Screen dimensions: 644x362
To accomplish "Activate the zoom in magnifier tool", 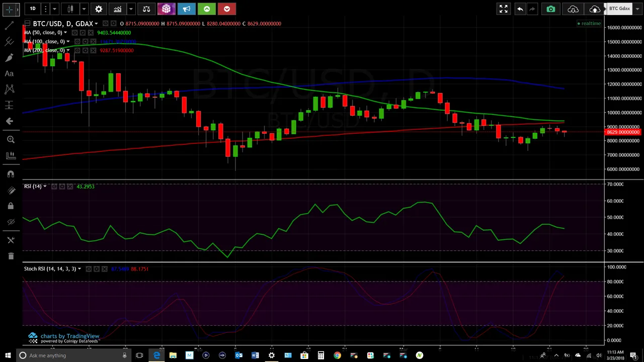I will pyautogui.click(x=11, y=140).
